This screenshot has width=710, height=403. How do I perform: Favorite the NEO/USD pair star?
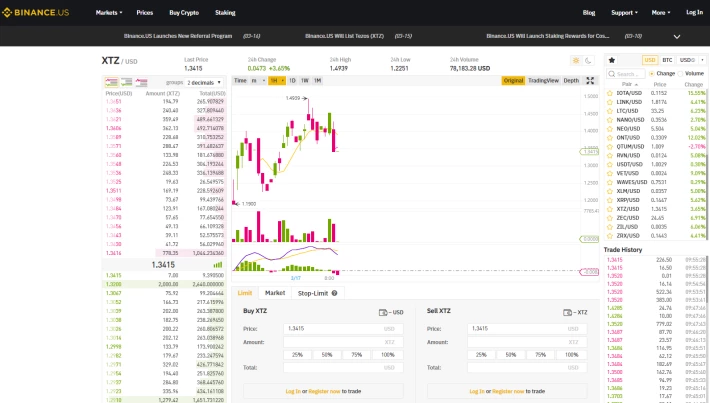pos(610,129)
